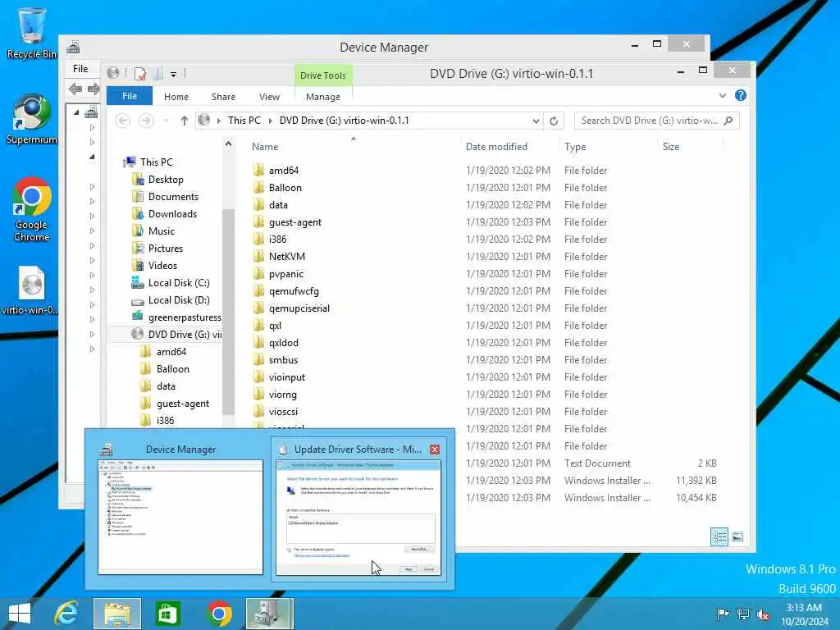Select Desktop in navigation pane

[166, 180]
